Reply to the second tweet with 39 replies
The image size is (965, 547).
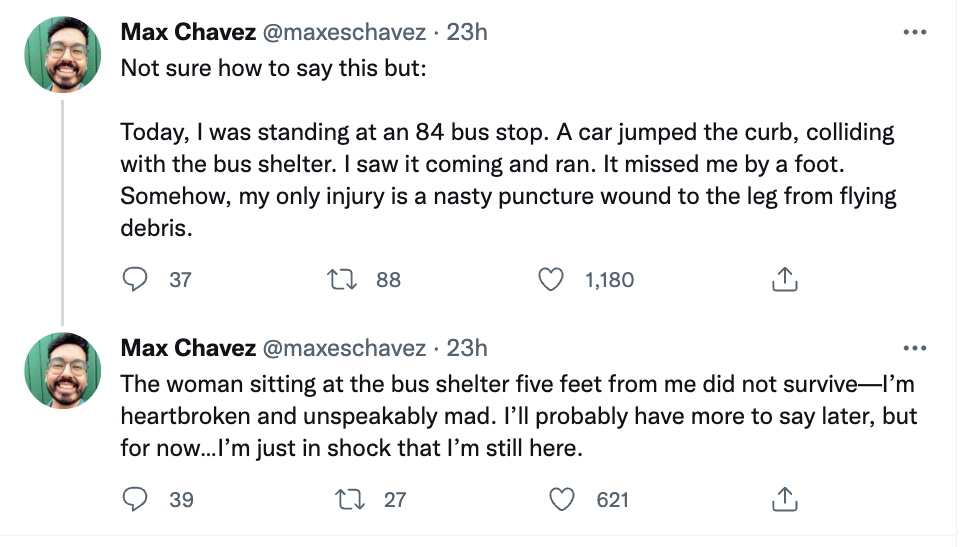click(x=135, y=498)
